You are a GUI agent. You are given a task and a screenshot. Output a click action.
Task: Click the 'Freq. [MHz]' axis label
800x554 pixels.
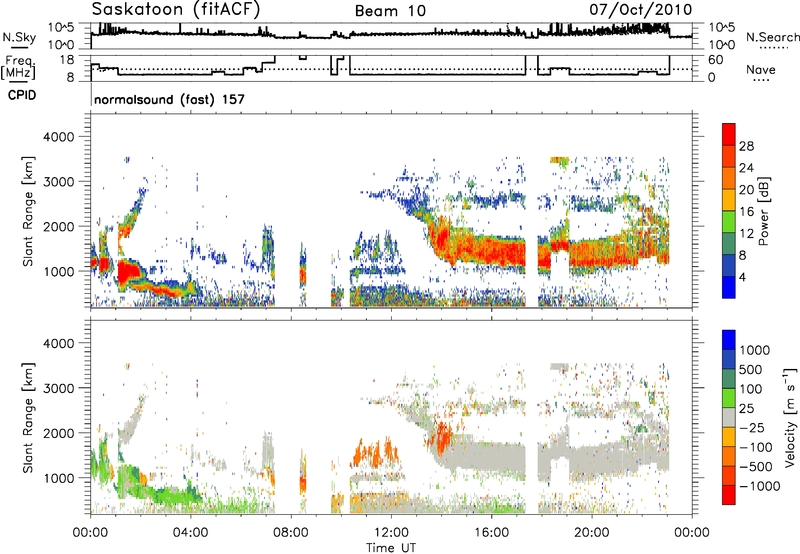tap(18, 67)
